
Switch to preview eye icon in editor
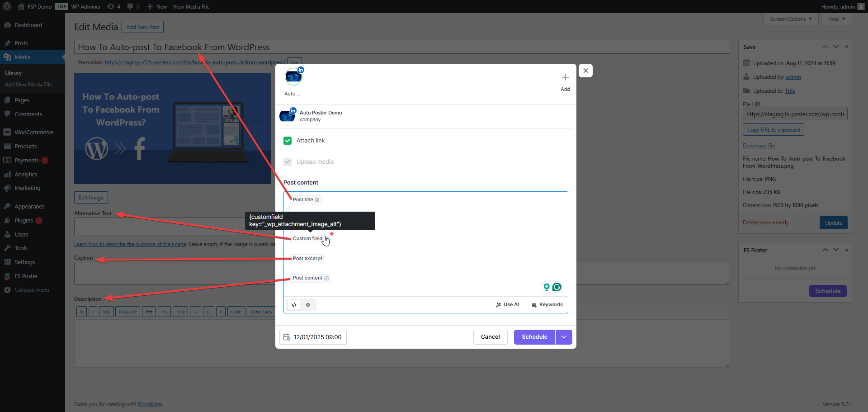click(x=308, y=305)
